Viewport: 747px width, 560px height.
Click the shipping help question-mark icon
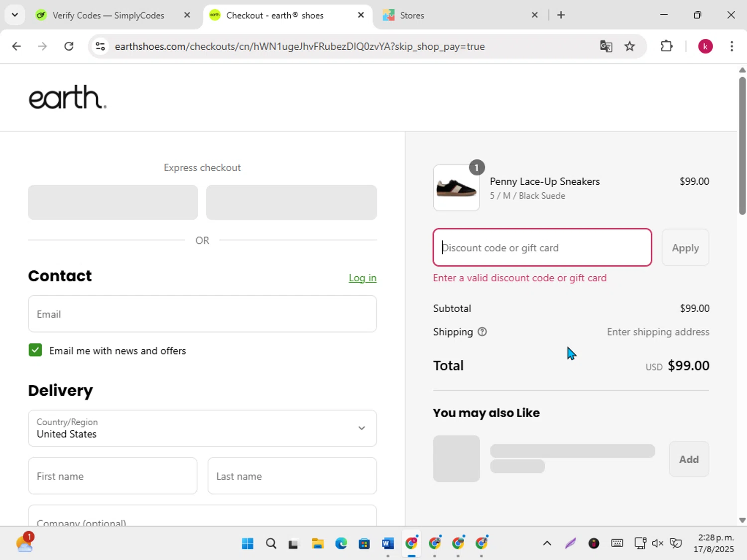point(482,332)
